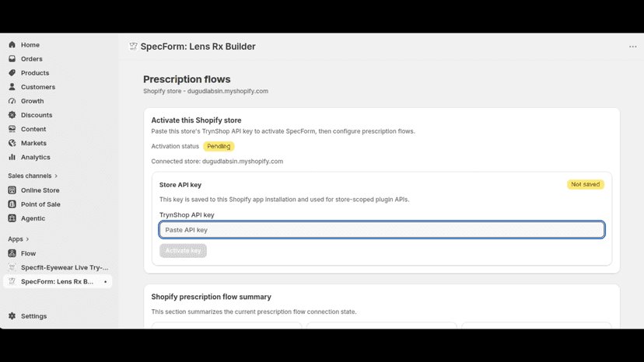Viewport: 644px width, 362px height.
Task: Click 'Connected store: dugudlabsin.myshopify.com' text
Action: click(x=217, y=162)
